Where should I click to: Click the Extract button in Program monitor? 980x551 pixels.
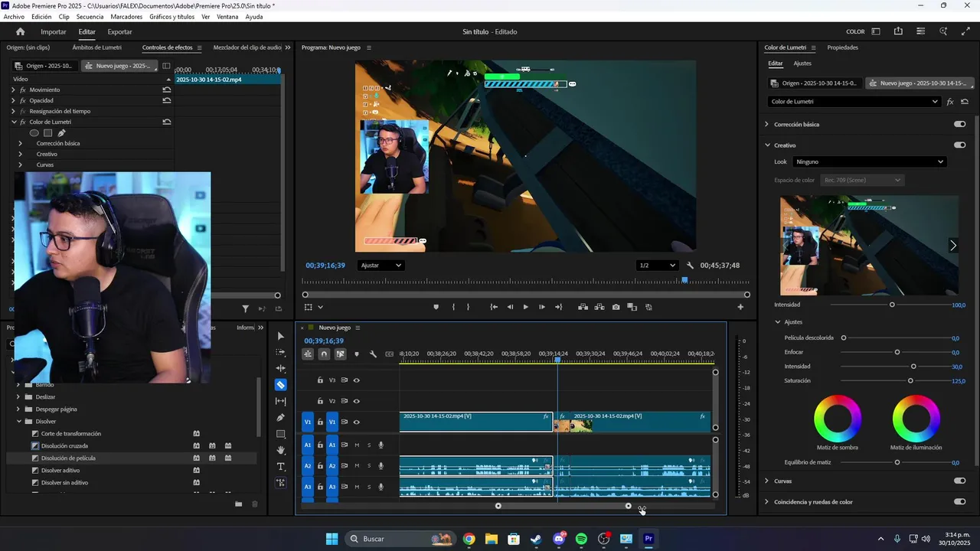click(599, 307)
